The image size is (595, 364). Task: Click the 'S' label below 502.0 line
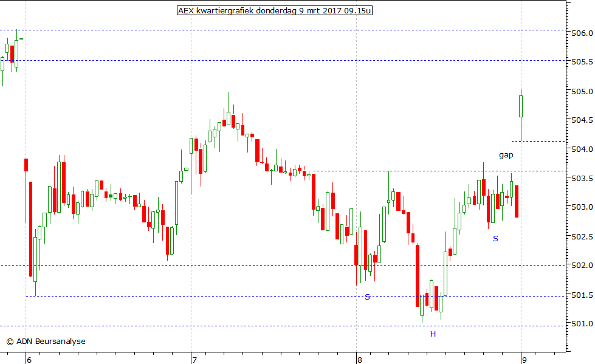367,297
